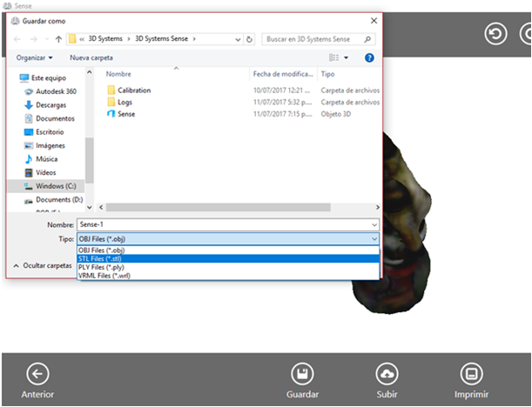Open Documentos in the sidebar
Viewport: 532px width, 407px height.
pos(50,118)
